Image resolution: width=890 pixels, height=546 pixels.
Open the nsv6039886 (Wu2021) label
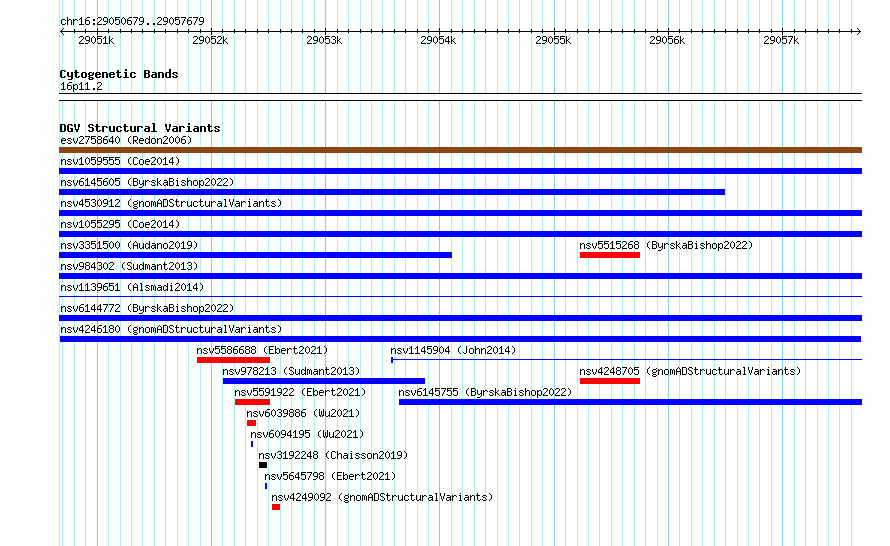(x=303, y=413)
